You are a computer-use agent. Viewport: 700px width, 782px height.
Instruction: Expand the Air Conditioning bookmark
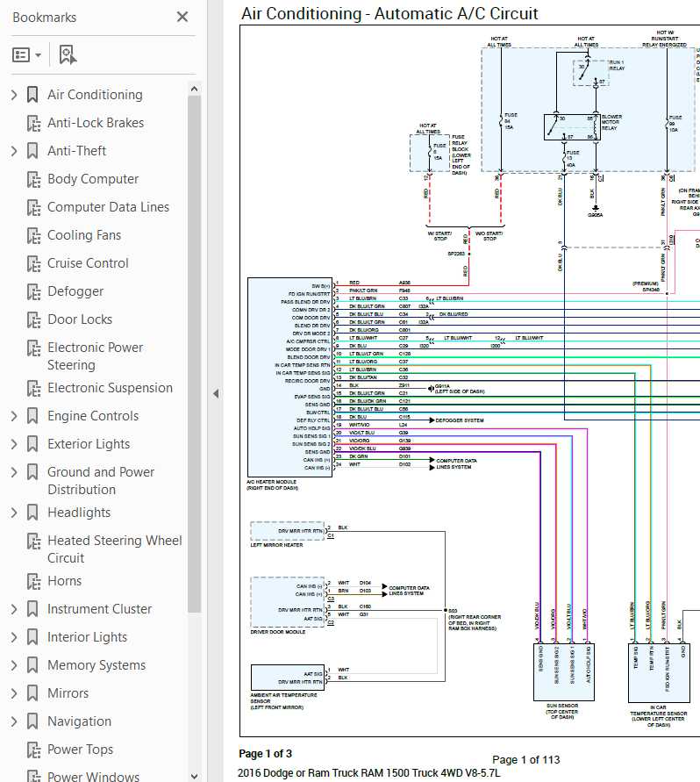pos(14,95)
